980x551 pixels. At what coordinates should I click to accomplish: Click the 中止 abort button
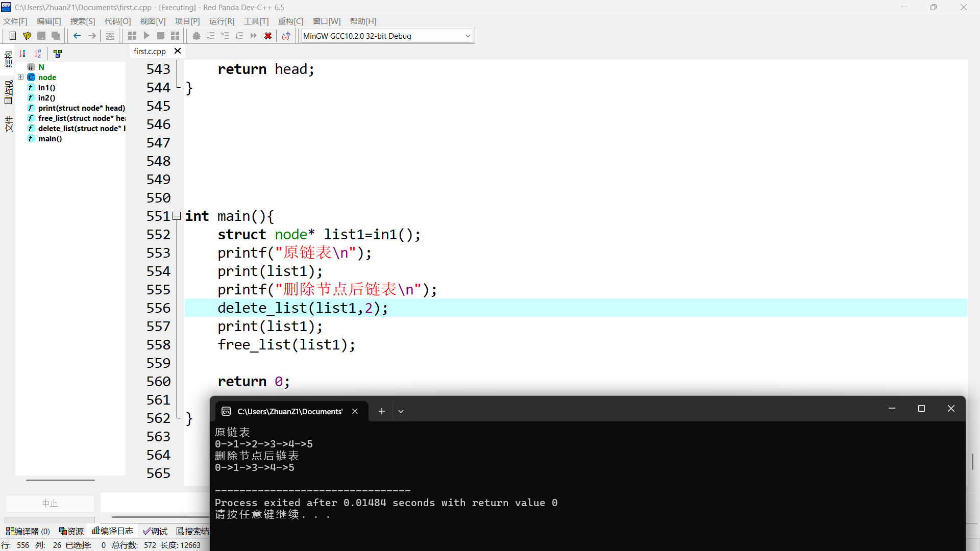tap(50, 503)
